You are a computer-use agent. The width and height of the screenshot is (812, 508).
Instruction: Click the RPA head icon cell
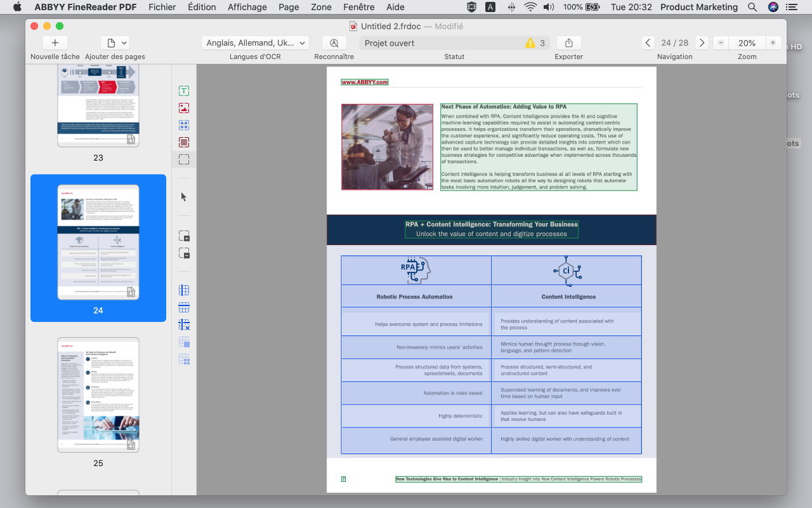[x=416, y=270]
